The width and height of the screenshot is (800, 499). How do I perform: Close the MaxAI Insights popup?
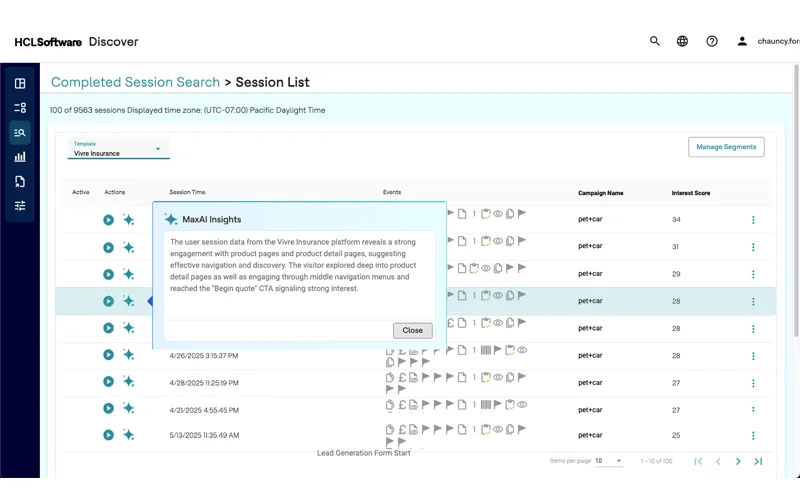click(x=412, y=330)
